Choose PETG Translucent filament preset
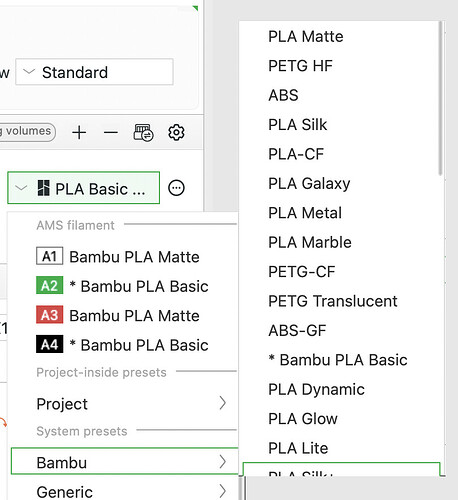458x500 pixels. pyautogui.click(x=332, y=301)
